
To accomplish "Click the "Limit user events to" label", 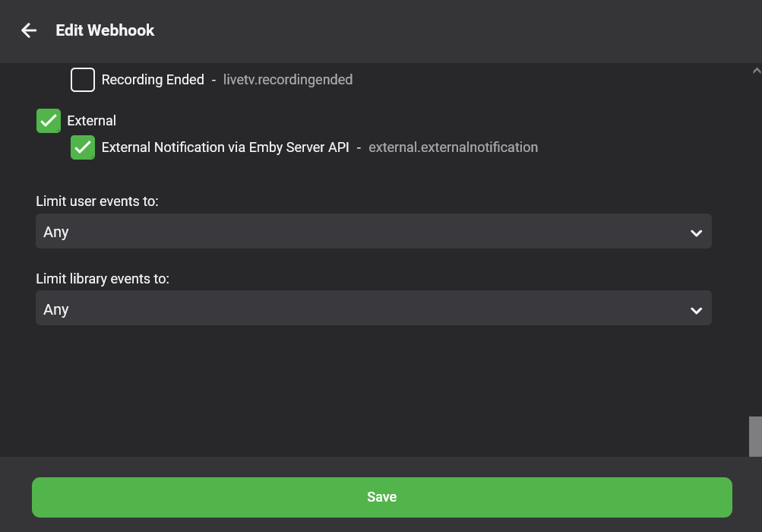I will [96, 201].
